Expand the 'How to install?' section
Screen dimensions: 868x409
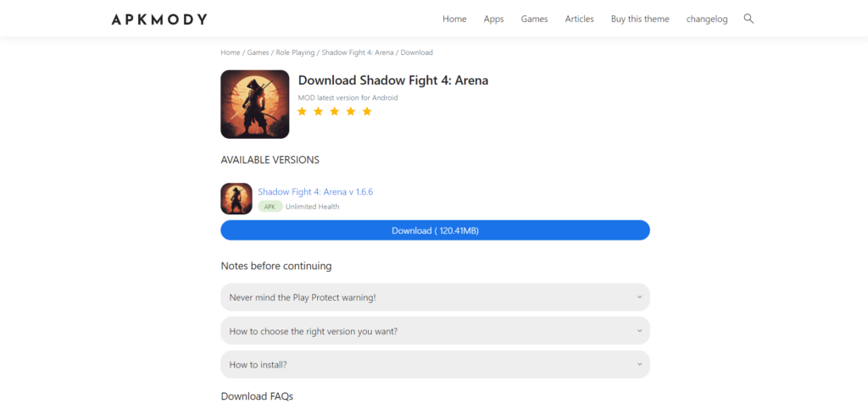435,364
